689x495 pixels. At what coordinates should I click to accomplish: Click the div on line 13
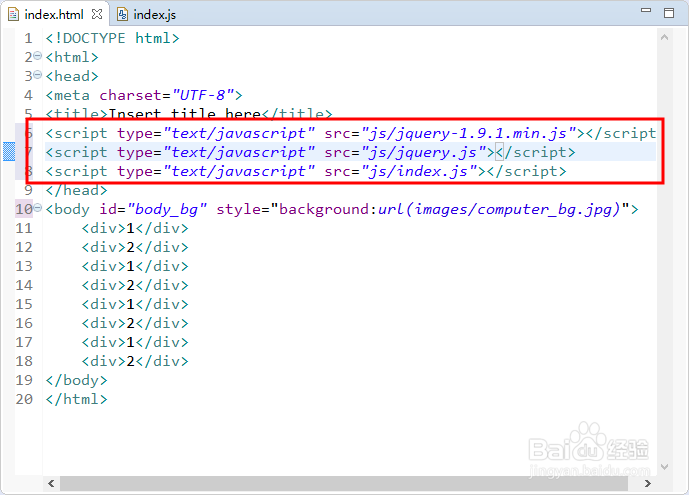click(x=135, y=266)
